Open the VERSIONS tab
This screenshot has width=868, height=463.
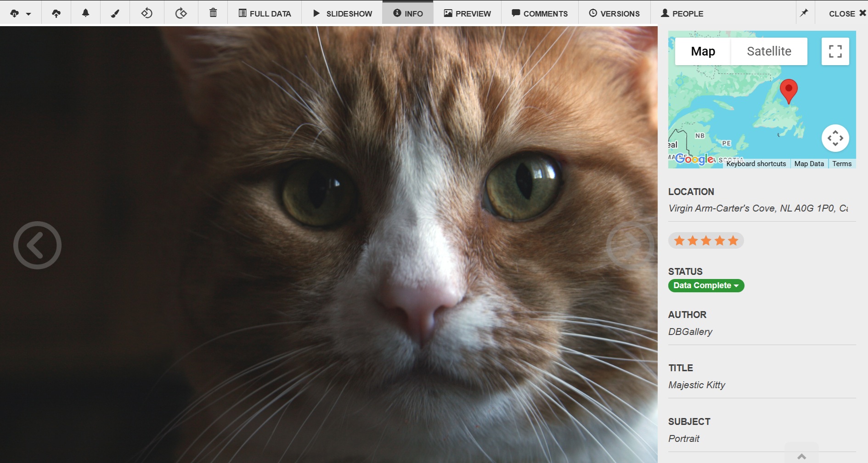[614, 13]
